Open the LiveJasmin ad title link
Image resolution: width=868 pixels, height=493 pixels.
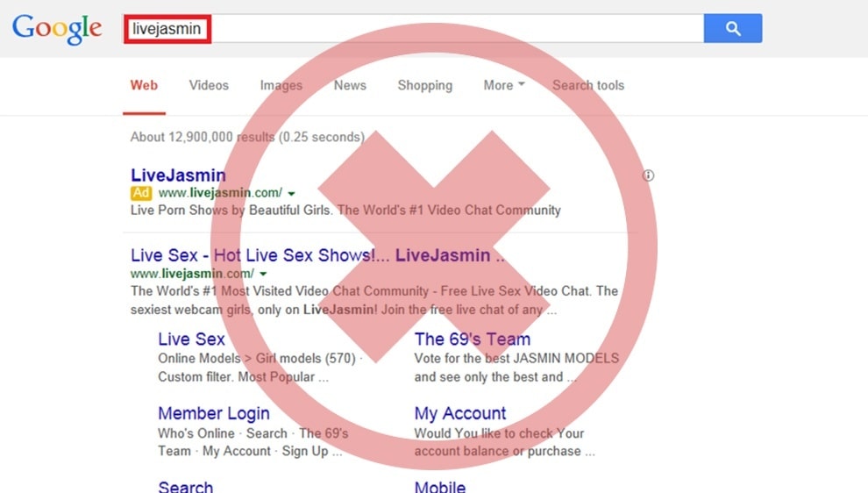178,175
